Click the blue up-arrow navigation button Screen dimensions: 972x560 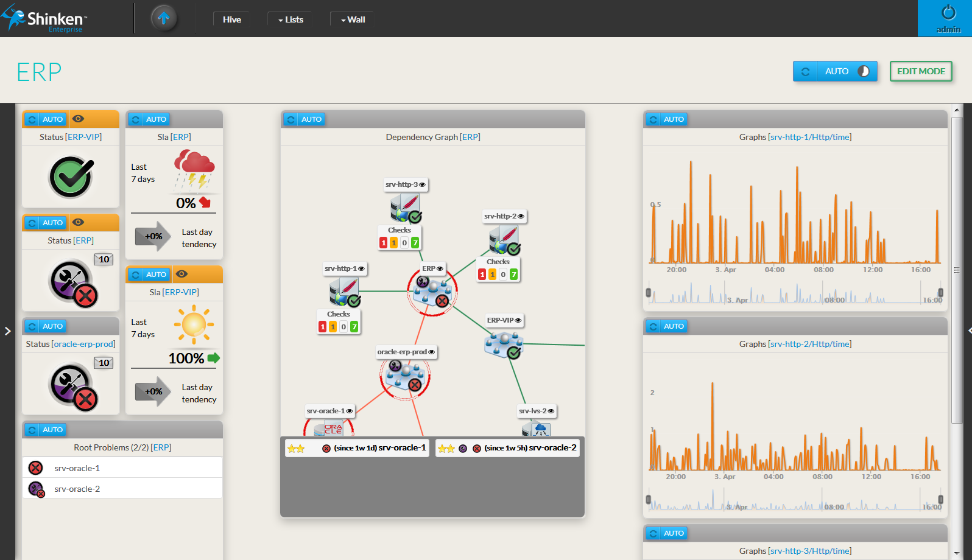click(163, 18)
